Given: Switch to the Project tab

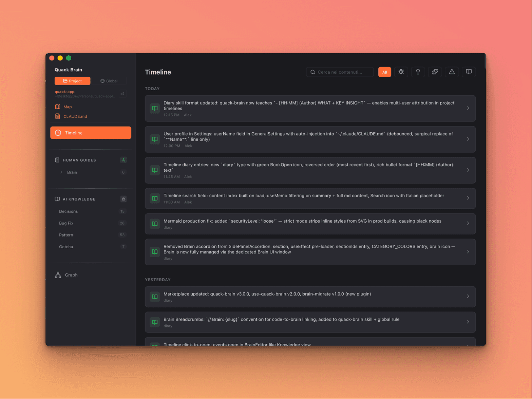Looking at the screenshot, I should (x=72, y=81).
